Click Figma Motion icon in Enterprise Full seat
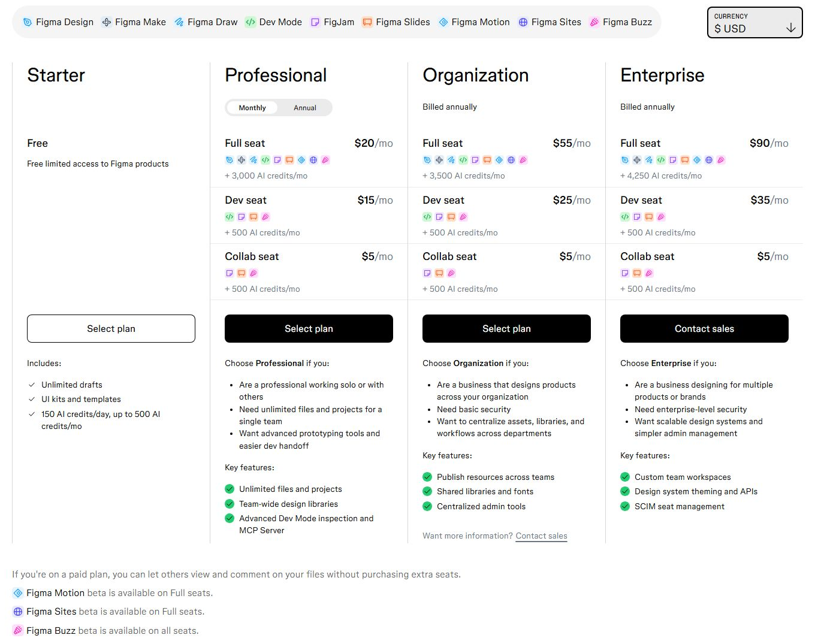 pos(697,160)
